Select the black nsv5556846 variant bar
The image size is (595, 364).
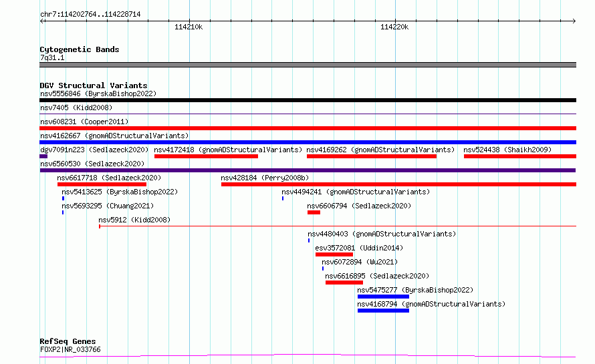(308, 100)
